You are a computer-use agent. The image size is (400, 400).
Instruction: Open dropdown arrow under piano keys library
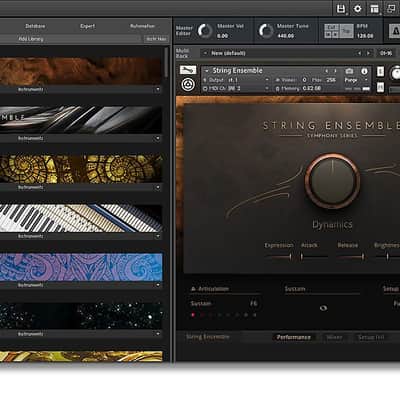point(158,236)
